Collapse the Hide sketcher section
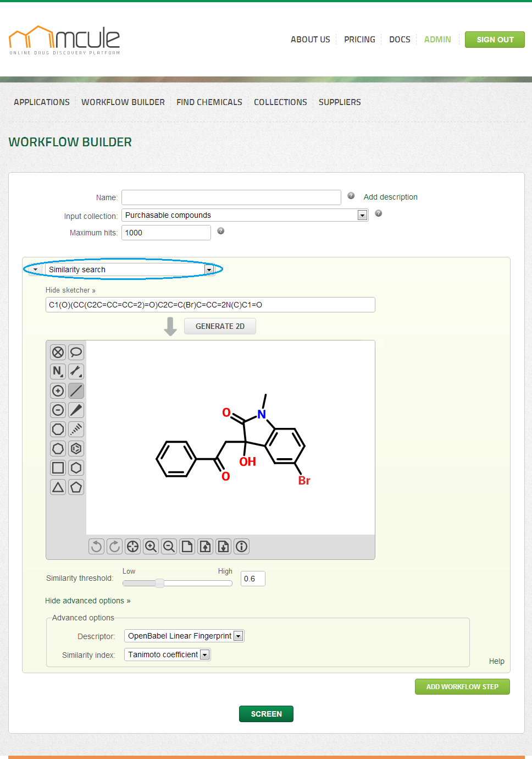 [x=70, y=290]
